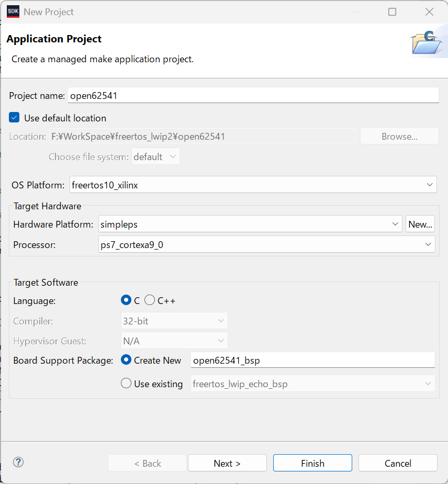Click the New... hardware platform button
The width and height of the screenshot is (448, 484).
click(420, 224)
